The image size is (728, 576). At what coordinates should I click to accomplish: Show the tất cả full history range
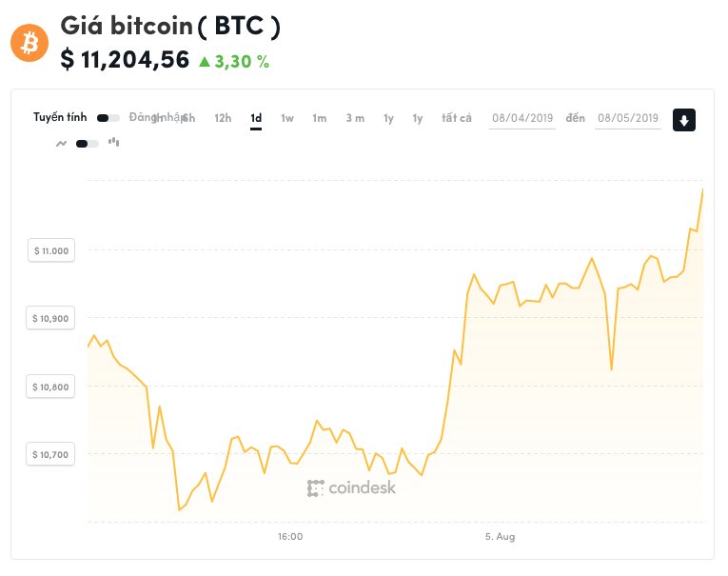457,118
